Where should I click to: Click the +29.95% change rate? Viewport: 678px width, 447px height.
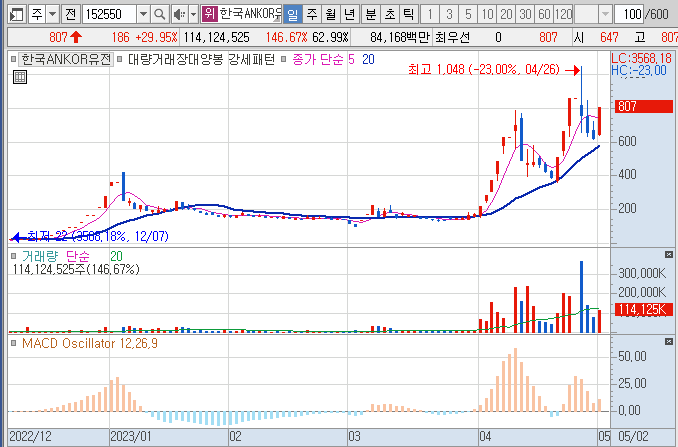(x=156, y=37)
